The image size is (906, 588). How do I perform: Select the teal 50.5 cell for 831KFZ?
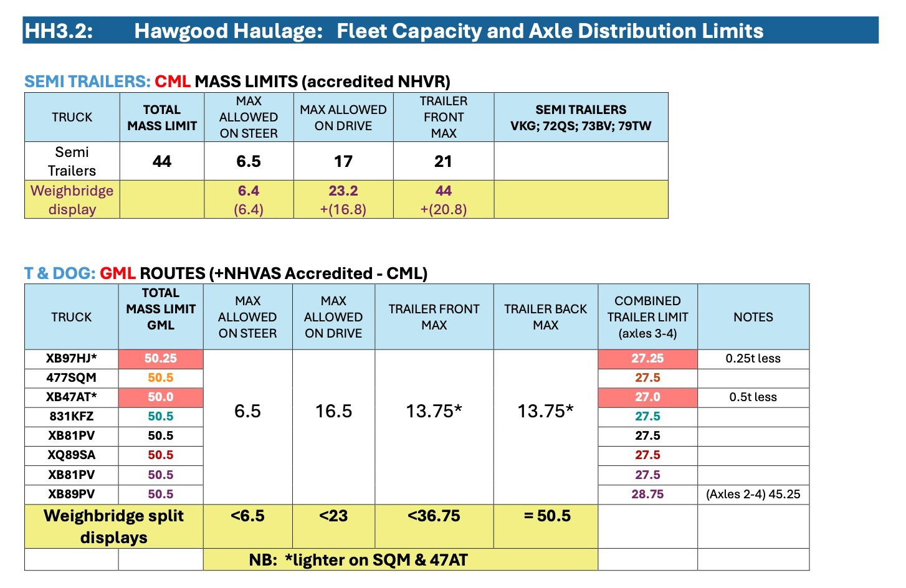pos(161,417)
